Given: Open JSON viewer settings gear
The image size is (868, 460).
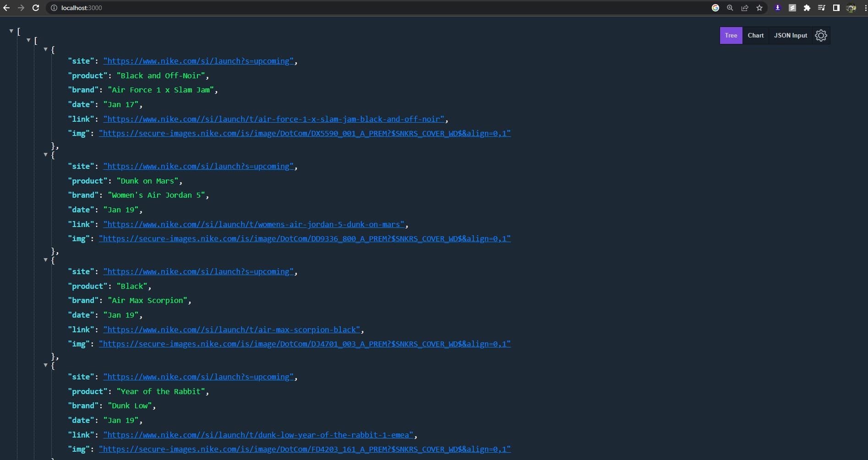Looking at the screenshot, I should [x=821, y=35].
